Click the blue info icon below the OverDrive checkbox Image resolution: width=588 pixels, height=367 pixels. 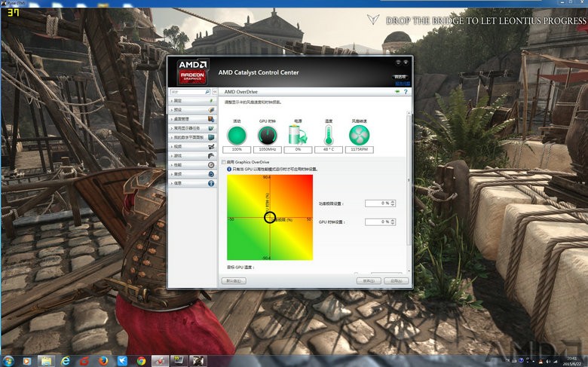[x=229, y=170]
